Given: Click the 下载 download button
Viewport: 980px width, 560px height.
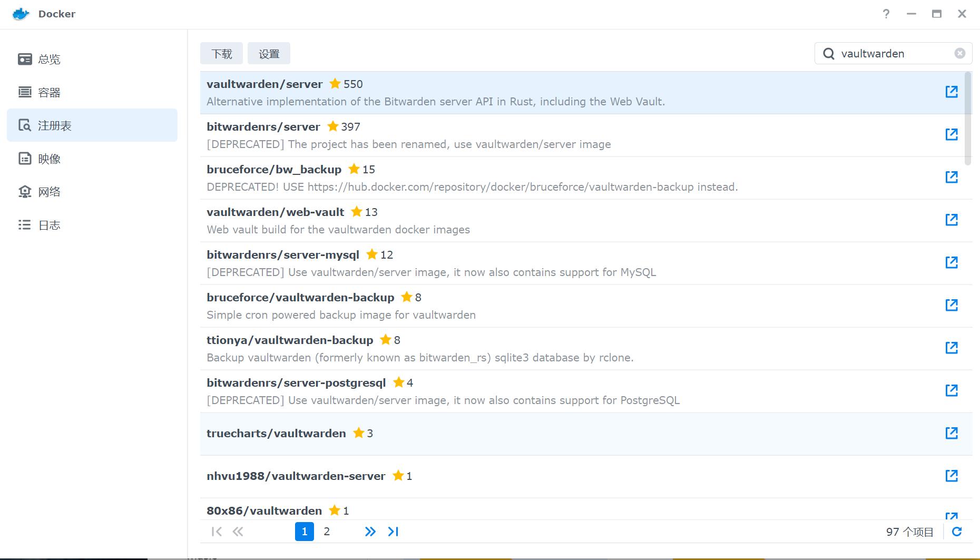Looking at the screenshot, I should click(x=221, y=54).
